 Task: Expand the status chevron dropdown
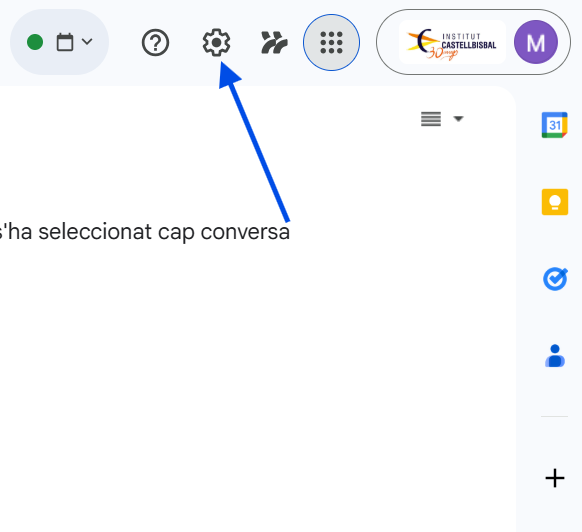pos(87,41)
